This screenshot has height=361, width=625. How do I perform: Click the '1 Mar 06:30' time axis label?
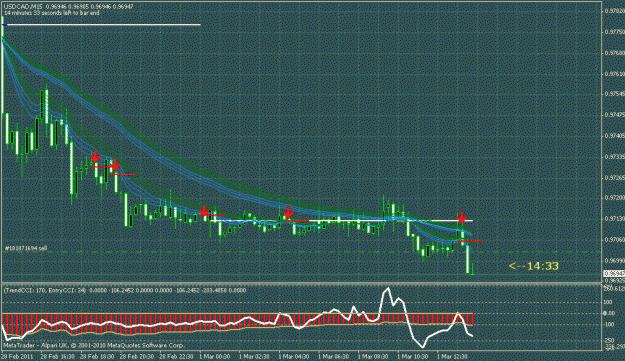[x=334, y=356]
